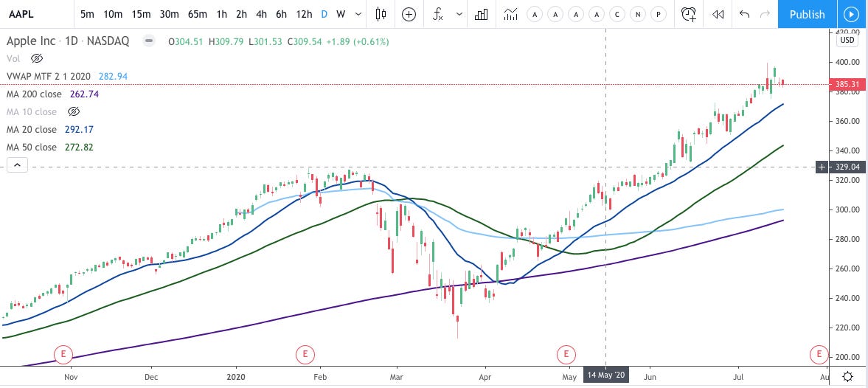
Task: Click the Publish button
Action: click(x=807, y=15)
